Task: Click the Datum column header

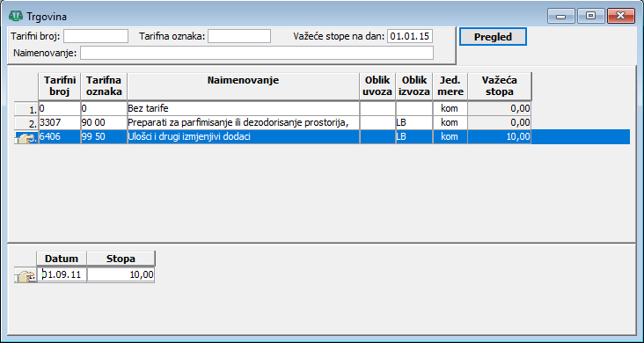Action: point(62,259)
